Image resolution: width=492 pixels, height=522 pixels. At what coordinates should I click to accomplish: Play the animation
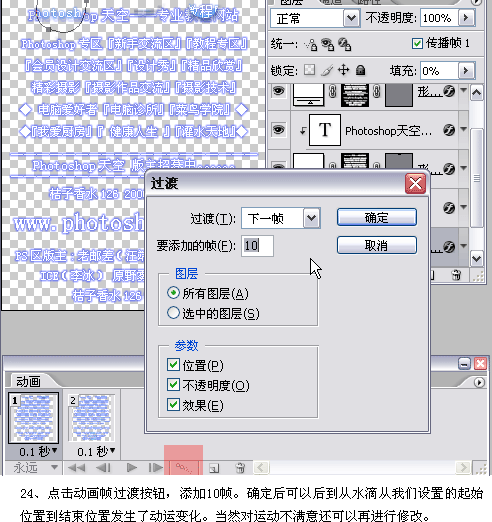(x=132, y=468)
